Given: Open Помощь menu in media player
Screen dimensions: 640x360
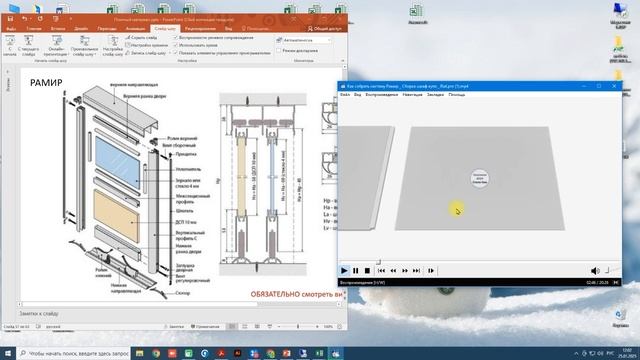Looking at the screenshot, I should [x=457, y=95].
